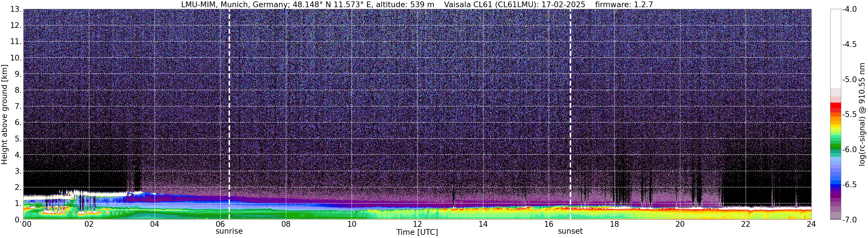Click the "14" time axis tick label
868x238 pixels.
click(x=483, y=224)
